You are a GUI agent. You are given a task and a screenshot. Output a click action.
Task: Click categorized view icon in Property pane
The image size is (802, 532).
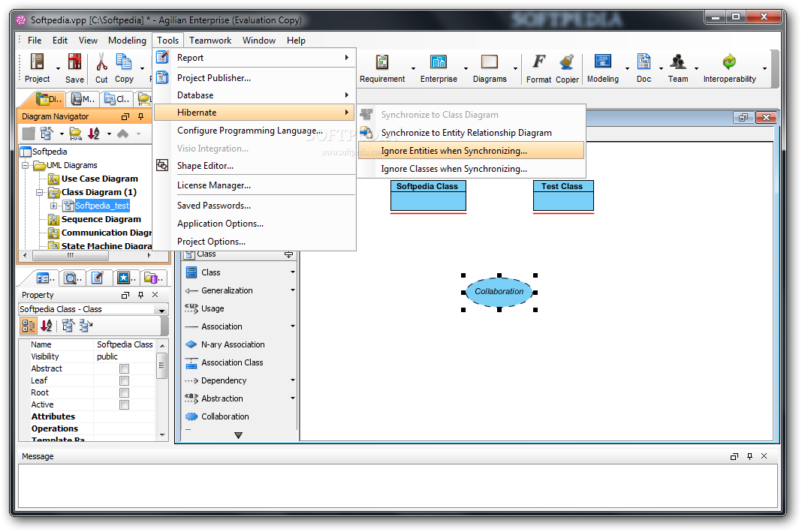tap(29, 326)
